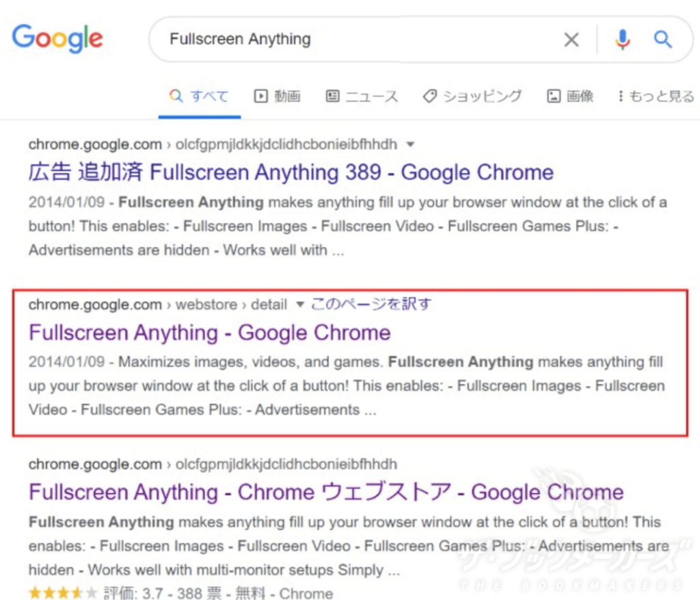
Task: Click このページを訳す link
Action: point(371,304)
